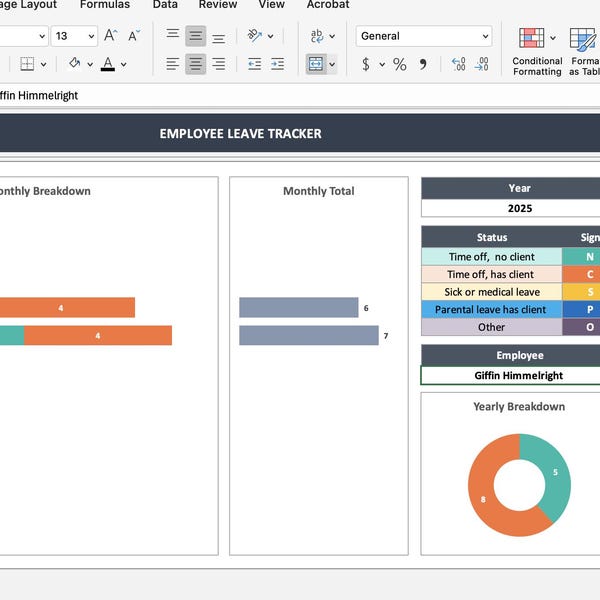Apply top vertical alignment

pos(173,35)
